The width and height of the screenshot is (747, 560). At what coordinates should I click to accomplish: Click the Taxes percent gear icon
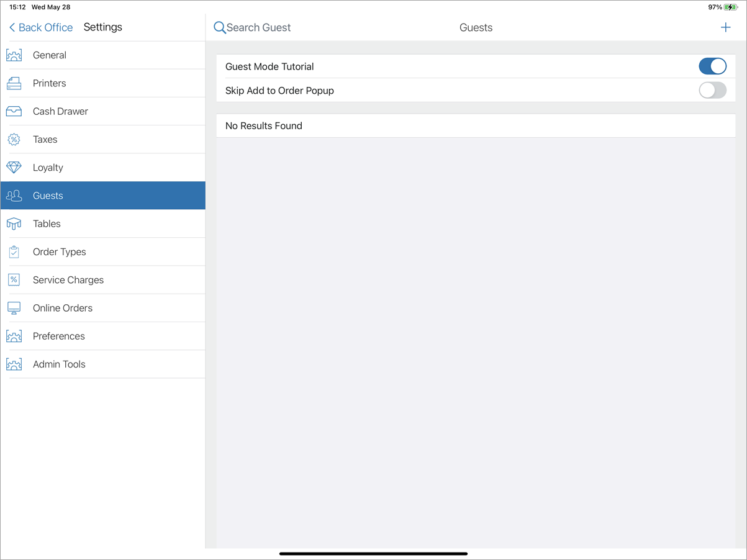pos(14,139)
